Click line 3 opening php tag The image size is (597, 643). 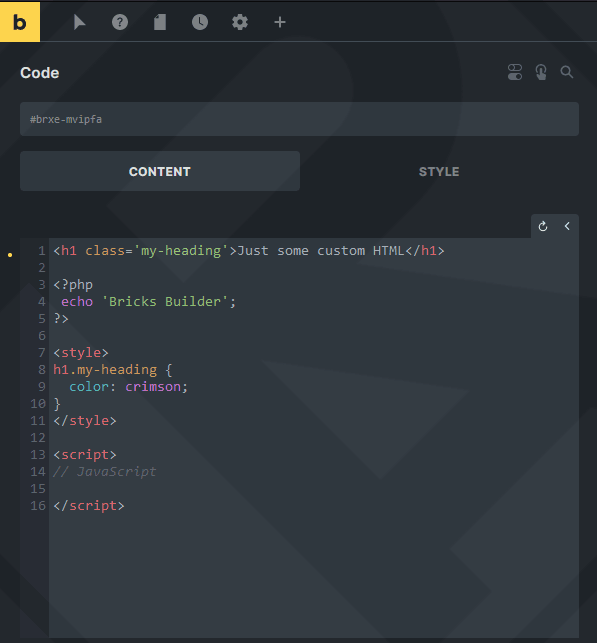pos(73,285)
